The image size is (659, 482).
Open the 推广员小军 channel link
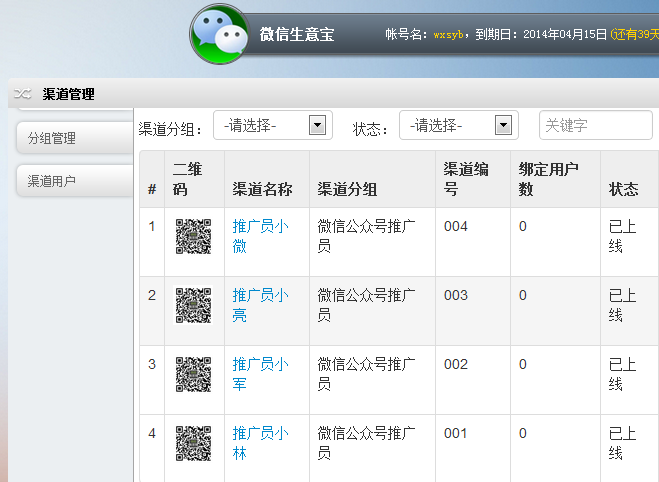coord(260,374)
